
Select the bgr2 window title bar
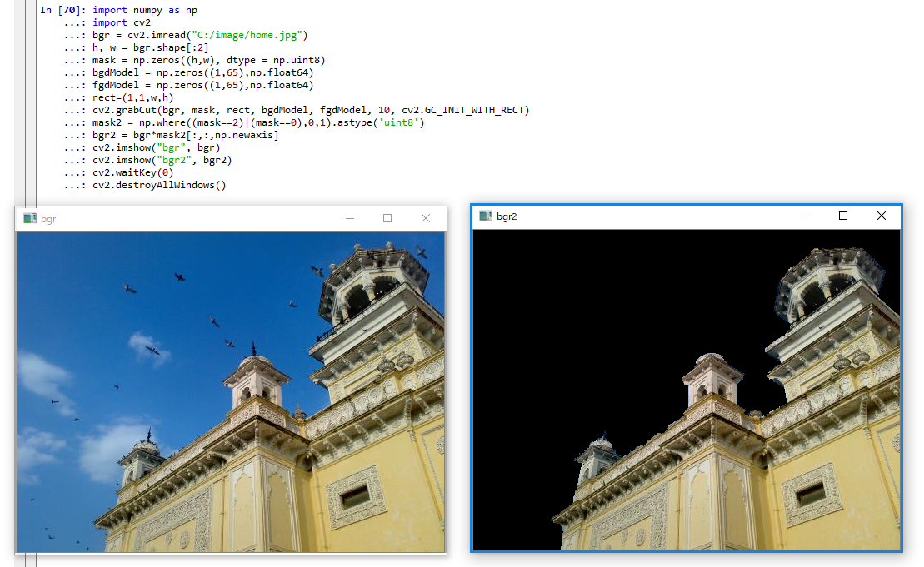click(x=650, y=216)
